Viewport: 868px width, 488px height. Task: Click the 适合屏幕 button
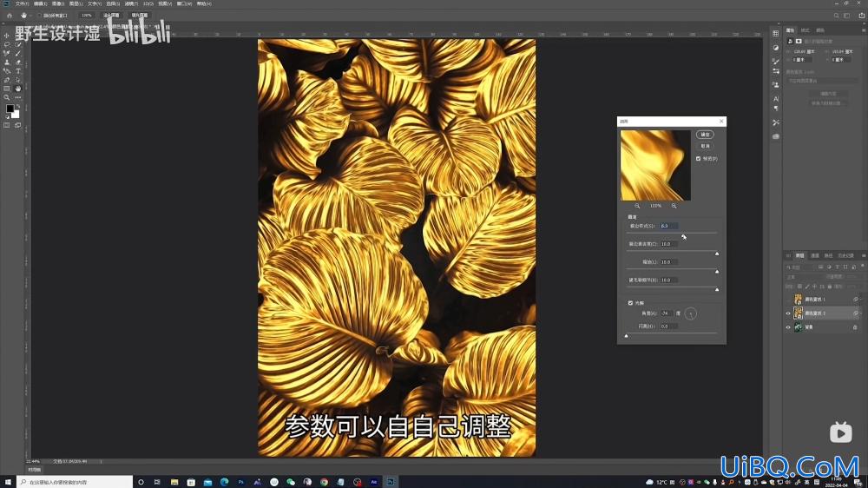(x=111, y=16)
